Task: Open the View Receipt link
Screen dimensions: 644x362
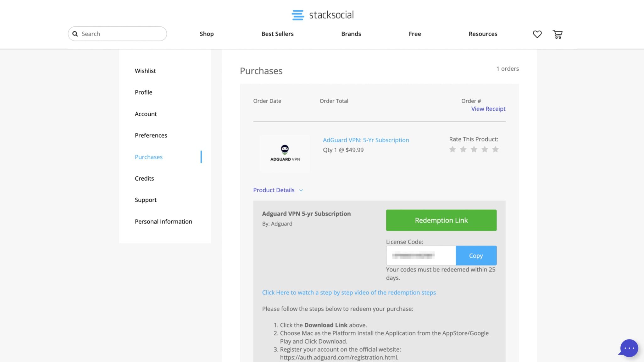Action: point(488,109)
